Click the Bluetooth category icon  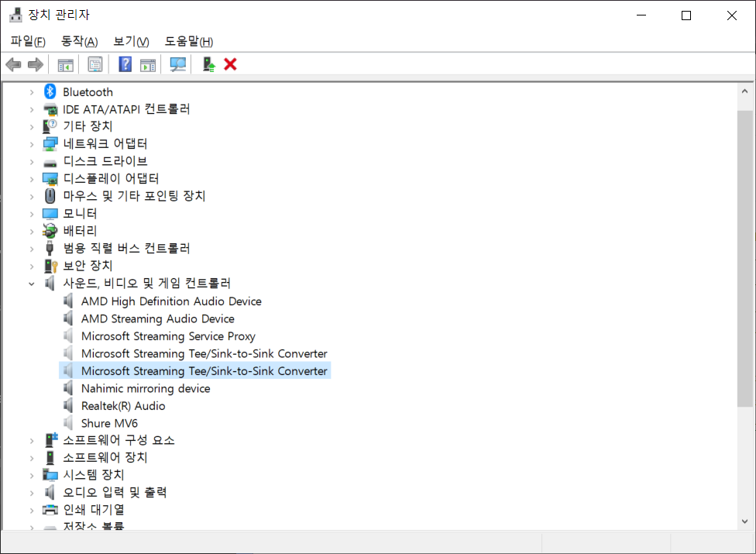click(x=50, y=91)
